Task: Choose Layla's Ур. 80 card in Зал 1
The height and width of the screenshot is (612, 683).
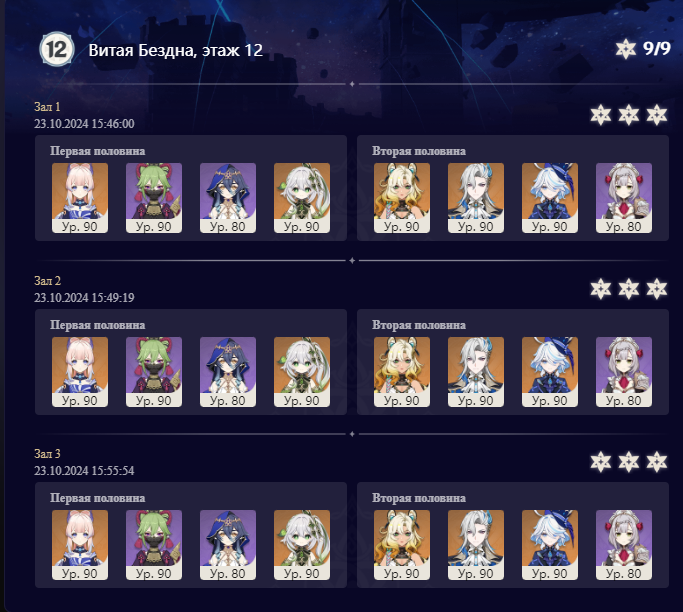Action: (x=228, y=198)
